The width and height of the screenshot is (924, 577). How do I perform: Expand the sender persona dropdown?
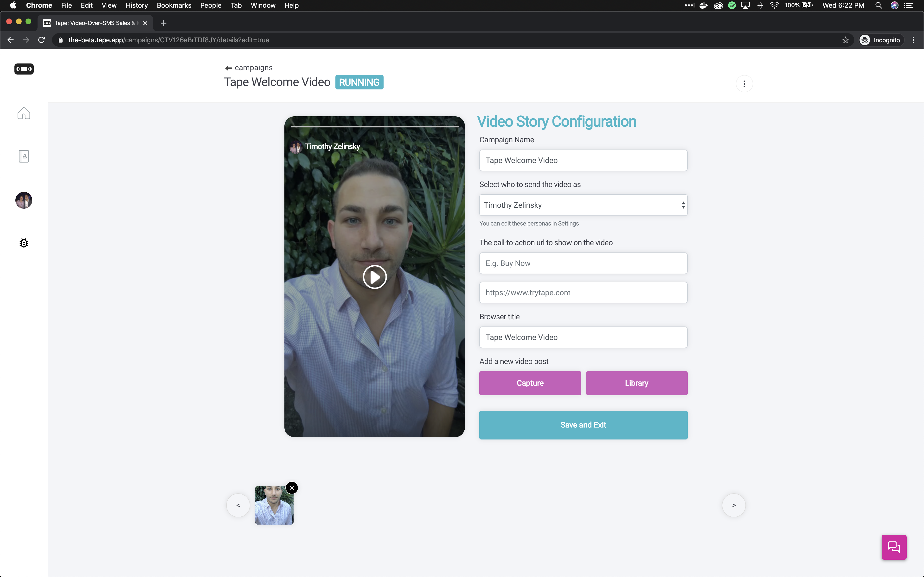pyautogui.click(x=583, y=205)
